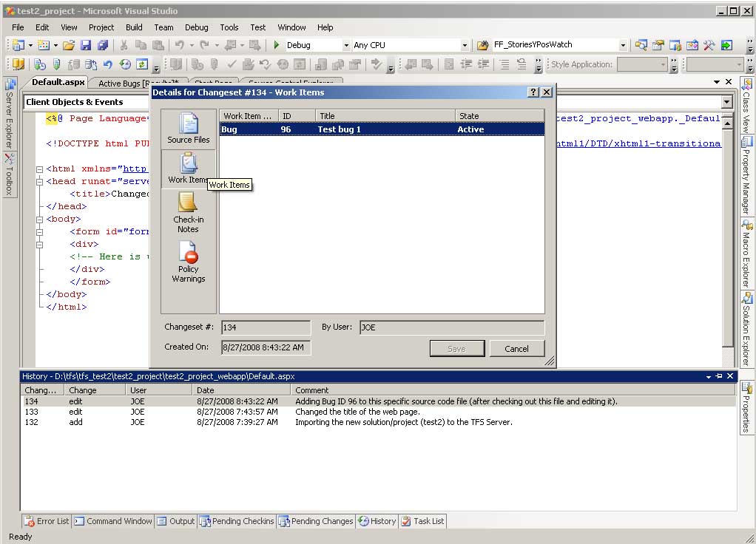Open the Solution Explorer side panel
Viewport: 756px width, 544px height.
[746, 329]
